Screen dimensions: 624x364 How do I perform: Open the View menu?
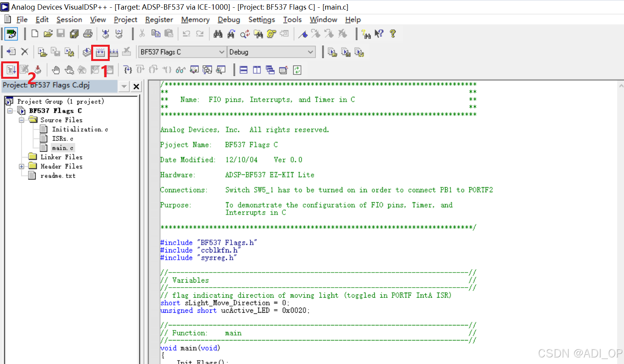pos(98,20)
